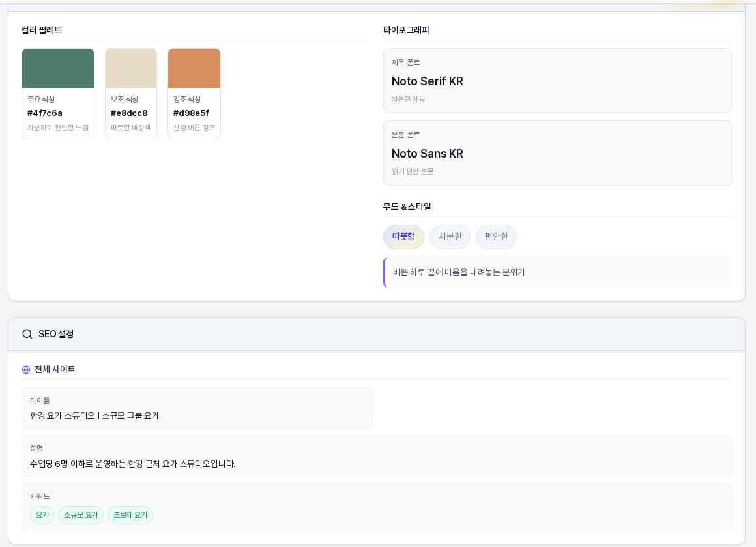Click the 컬러 팔레트 heading
Screen dimensions: 756x547
pyautogui.click(x=42, y=30)
